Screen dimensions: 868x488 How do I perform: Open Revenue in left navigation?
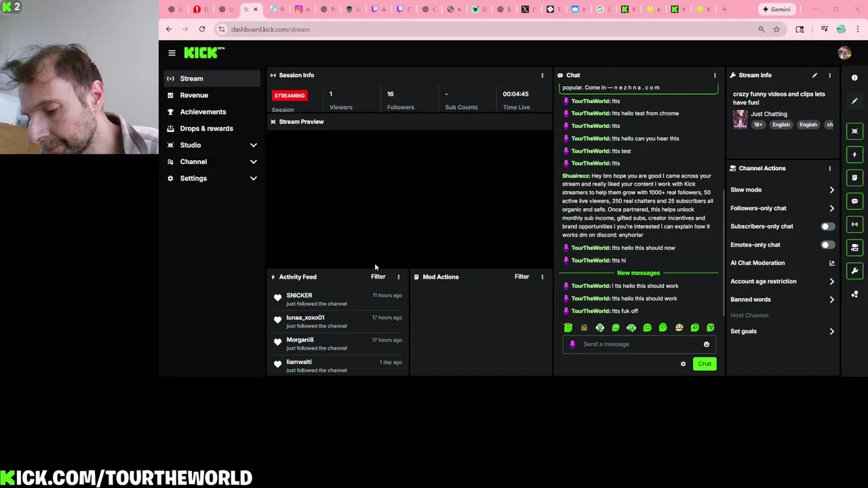coord(212,96)
